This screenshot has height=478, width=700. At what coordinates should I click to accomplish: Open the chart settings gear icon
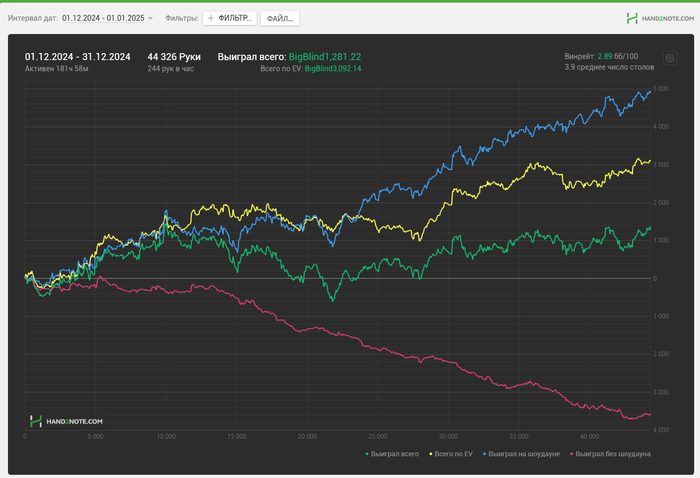(x=670, y=58)
